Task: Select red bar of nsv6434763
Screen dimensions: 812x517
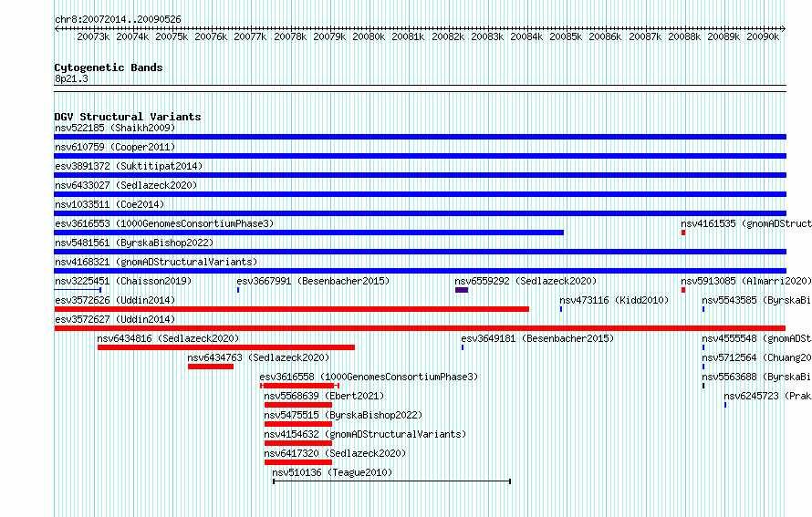Action: (211, 367)
